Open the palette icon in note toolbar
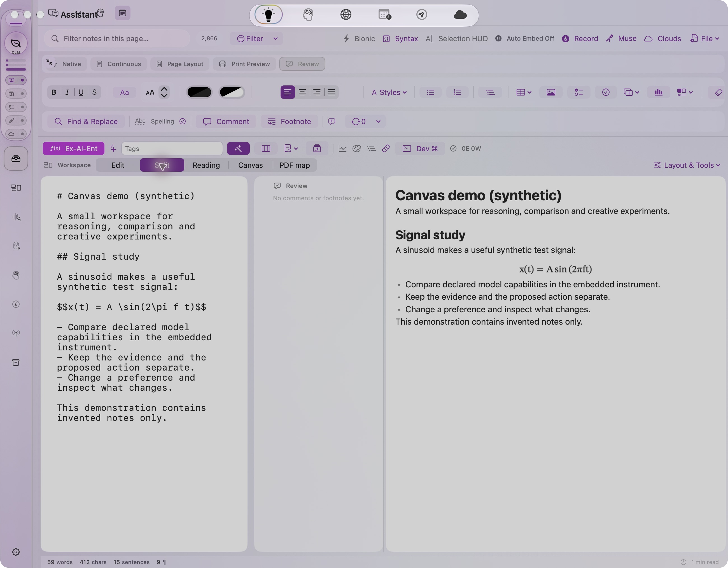This screenshot has height=568, width=728. point(357,149)
